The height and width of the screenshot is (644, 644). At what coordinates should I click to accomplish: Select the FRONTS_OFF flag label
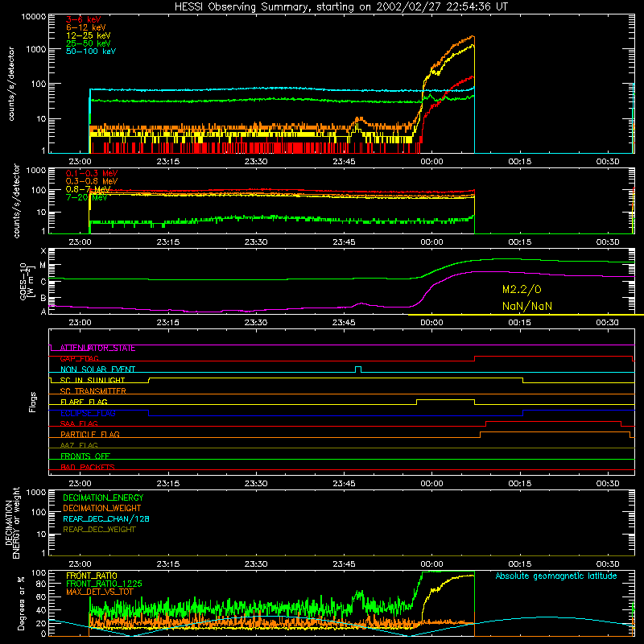[85, 456]
